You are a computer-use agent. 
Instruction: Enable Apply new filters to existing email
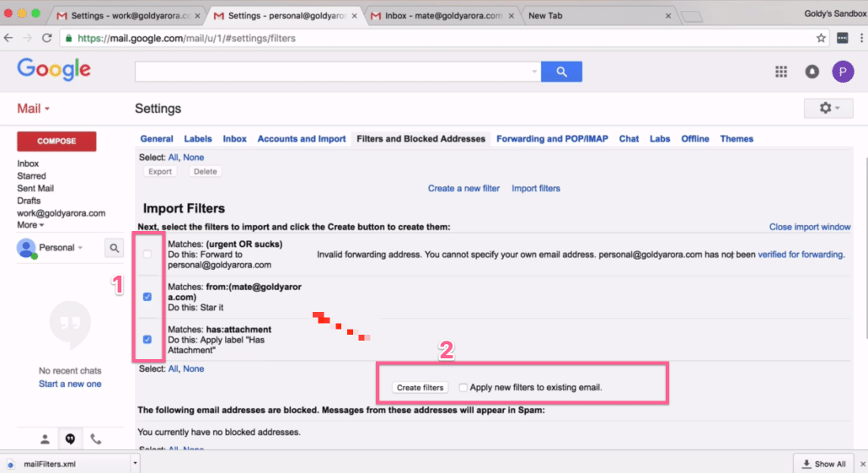(463, 388)
